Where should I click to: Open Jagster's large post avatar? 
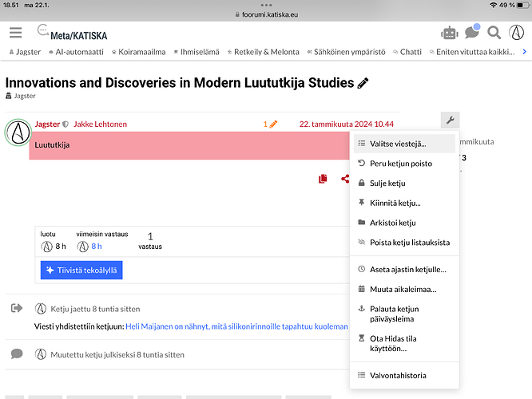18,132
